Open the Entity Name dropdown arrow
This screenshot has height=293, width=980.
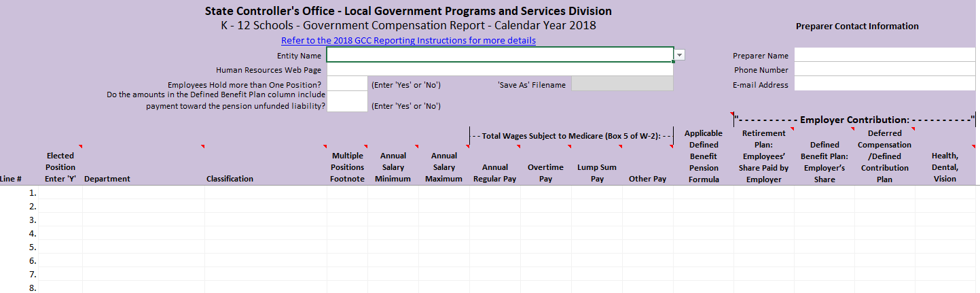[680, 55]
